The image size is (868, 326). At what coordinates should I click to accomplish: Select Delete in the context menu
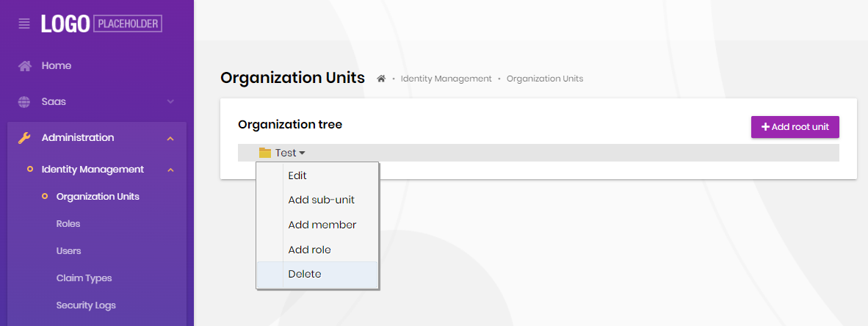point(305,274)
